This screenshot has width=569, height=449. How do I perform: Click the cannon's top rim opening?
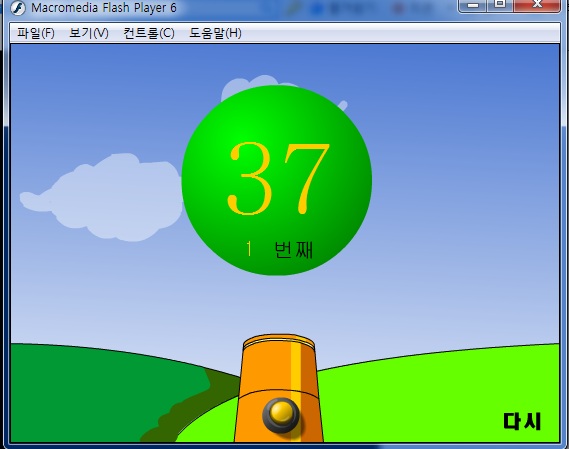279,342
